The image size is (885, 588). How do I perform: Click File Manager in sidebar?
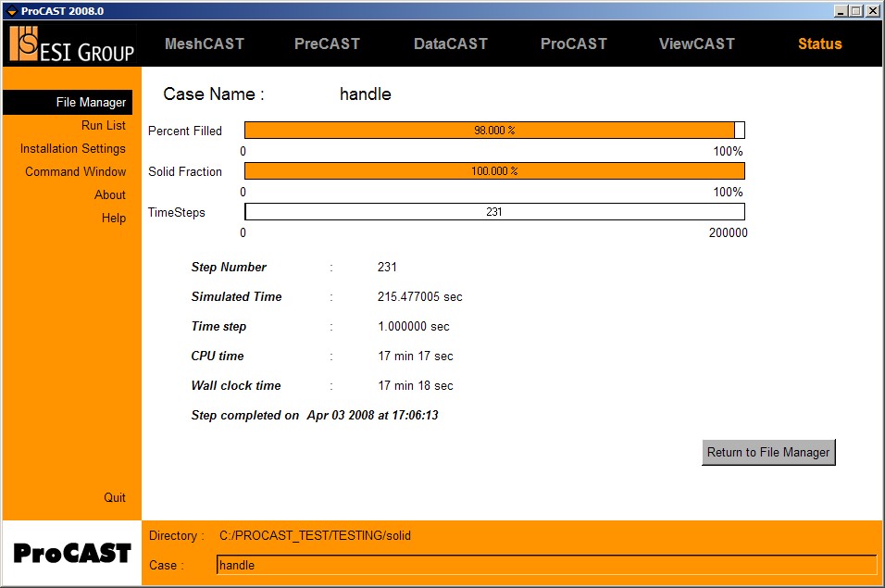point(68,102)
